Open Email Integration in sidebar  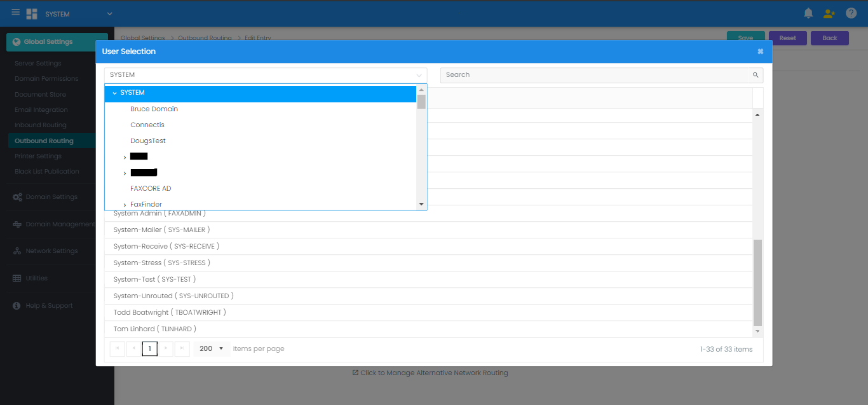click(41, 110)
